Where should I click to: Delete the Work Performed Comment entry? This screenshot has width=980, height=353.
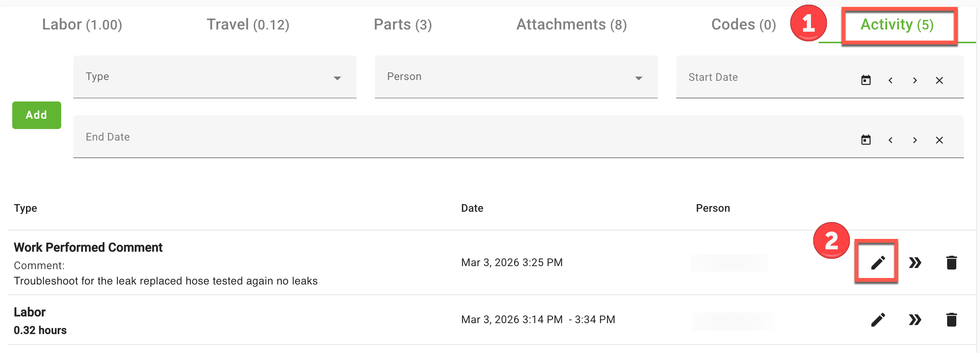coord(951,263)
